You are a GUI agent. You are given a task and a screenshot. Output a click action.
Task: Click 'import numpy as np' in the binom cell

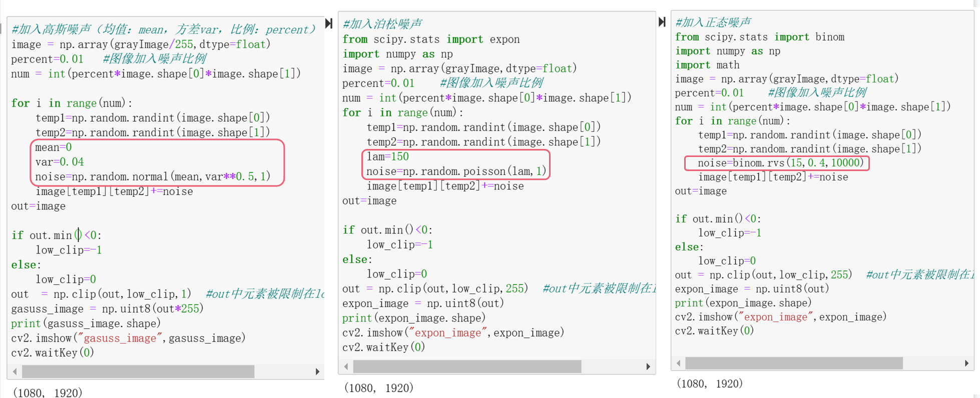point(728,51)
